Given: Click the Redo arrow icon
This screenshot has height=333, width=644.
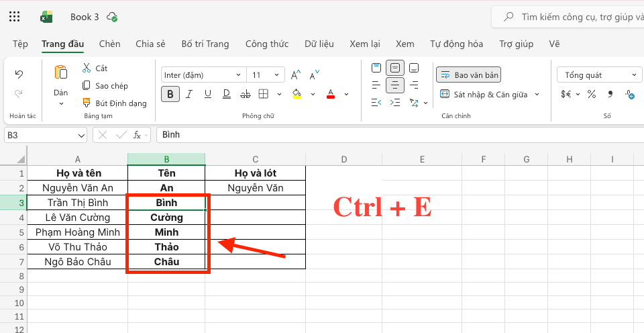Looking at the screenshot, I should point(19,94).
